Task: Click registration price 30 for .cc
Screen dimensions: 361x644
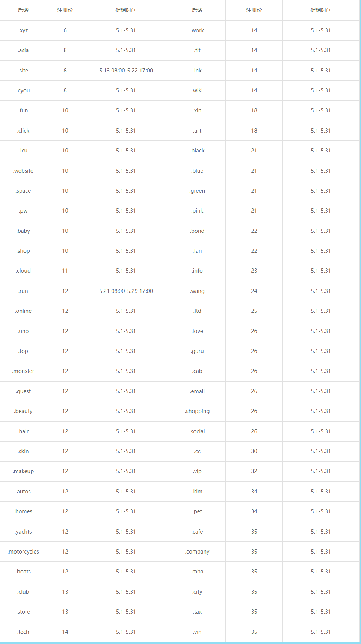Action: [x=254, y=451]
